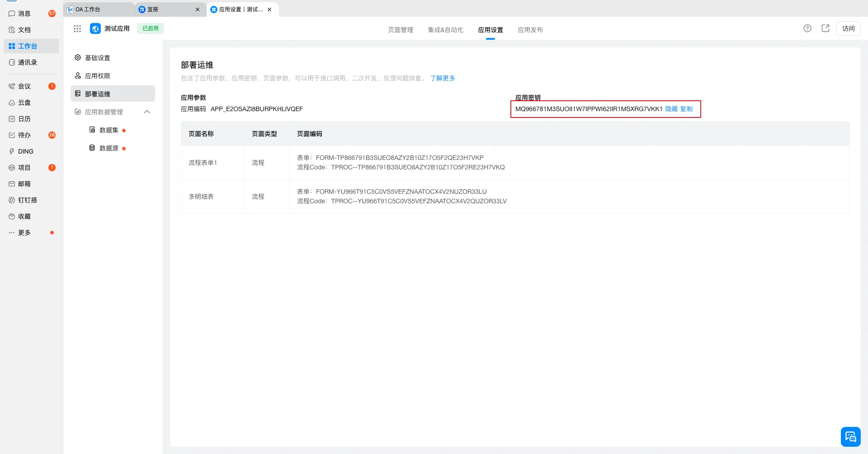Expand 更多 in the left sidebar
This screenshot has width=868, height=454.
[24, 233]
